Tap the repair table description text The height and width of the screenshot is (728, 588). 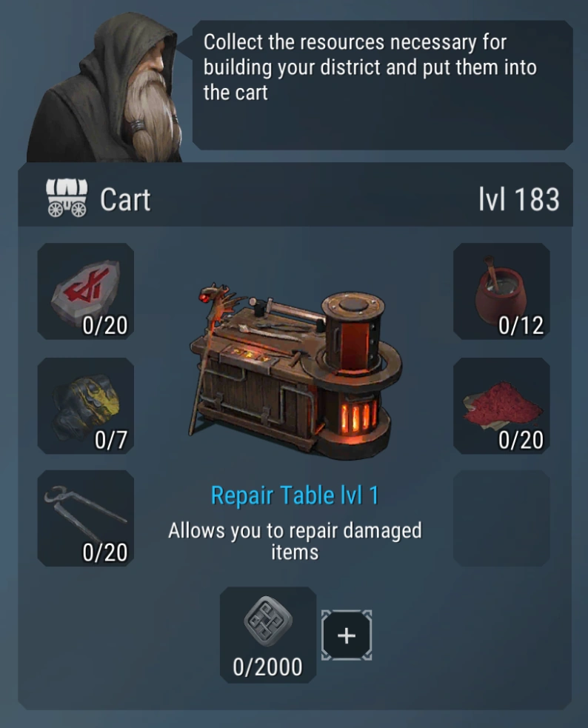click(x=295, y=541)
